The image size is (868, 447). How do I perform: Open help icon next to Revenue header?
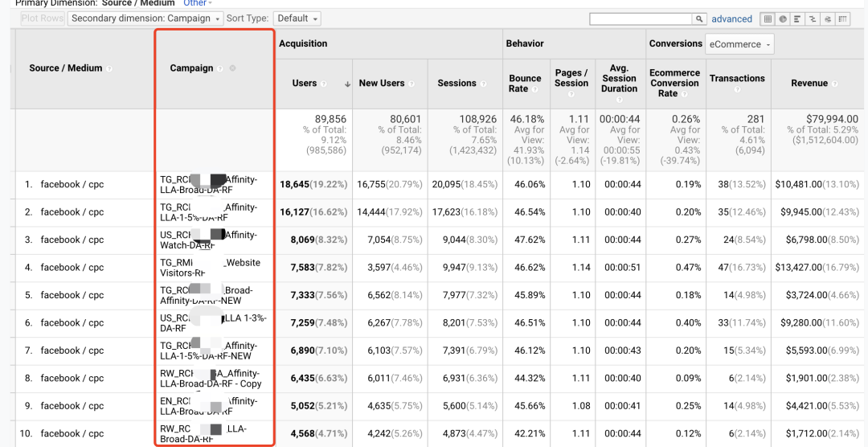(834, 84)
